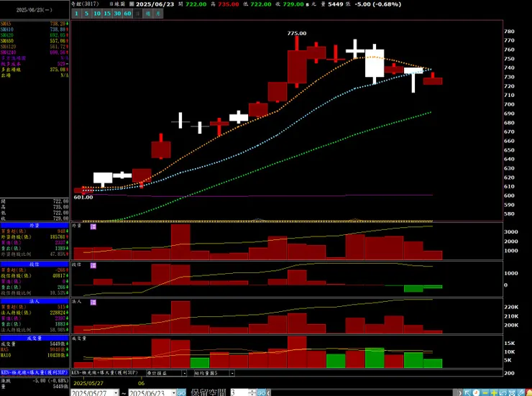Click GO button next to 保留空間
532x396 pixels.
click(261, 392)
